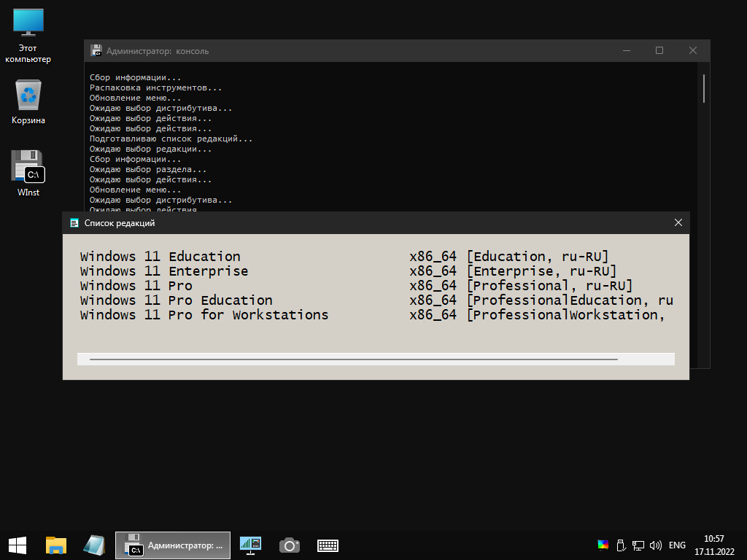Click the colorful display tray icon

pos(603,545)
